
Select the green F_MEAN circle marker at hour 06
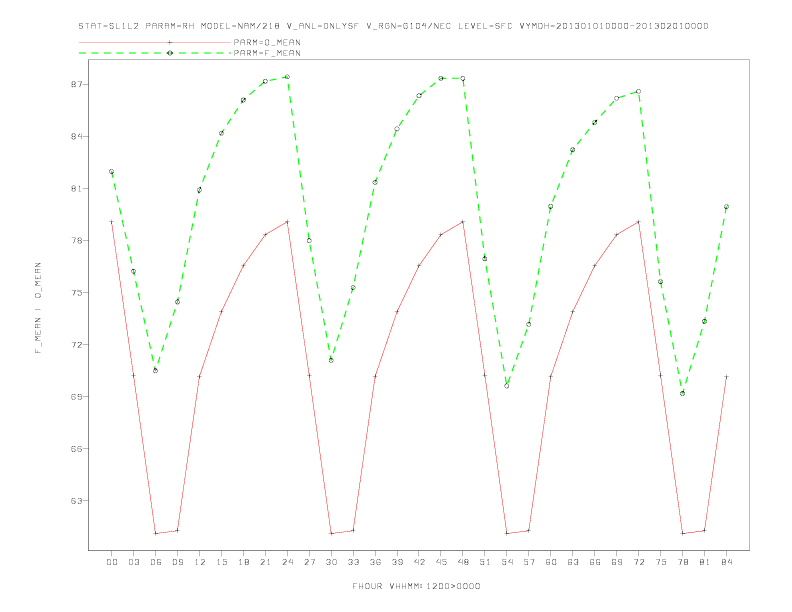(156, 371)
